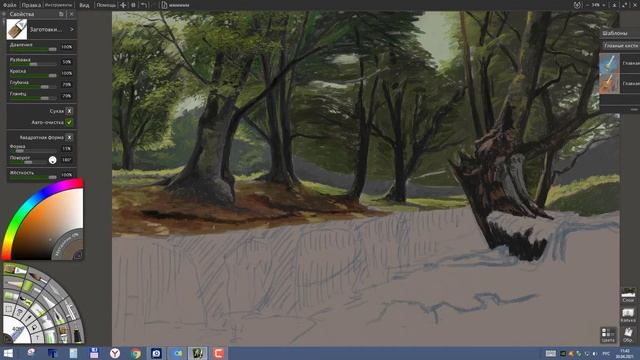Close the Свойства panel
Viewport: 640px width, 360px height.
coord(71,14)
